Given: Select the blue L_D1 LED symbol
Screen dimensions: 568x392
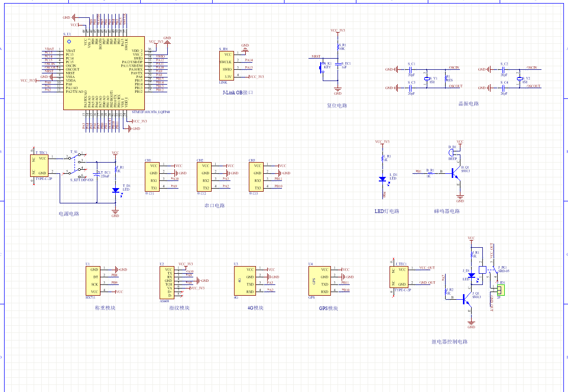Looking at the screenshot, I should click(382, 179).
